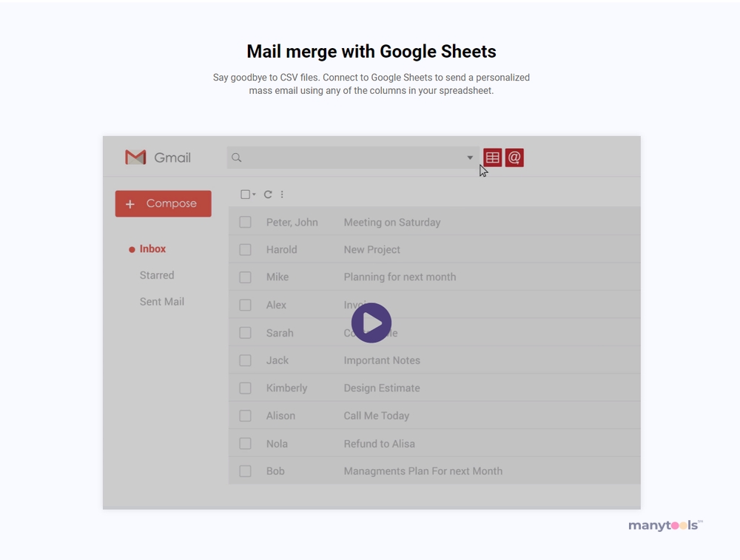The image size is (740, 560).
Task: Open the Sent Mail folder
Action: click(162, 302)
